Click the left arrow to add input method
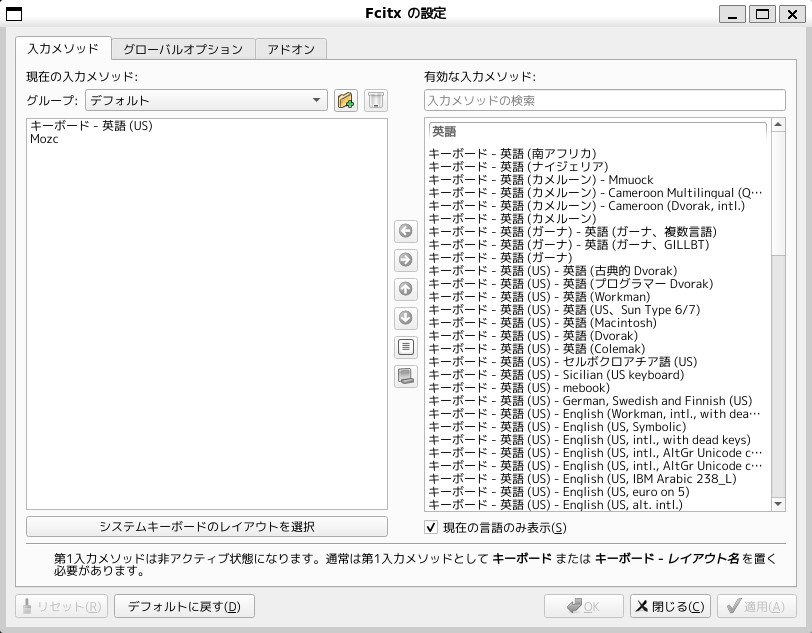 pos(406,231)
